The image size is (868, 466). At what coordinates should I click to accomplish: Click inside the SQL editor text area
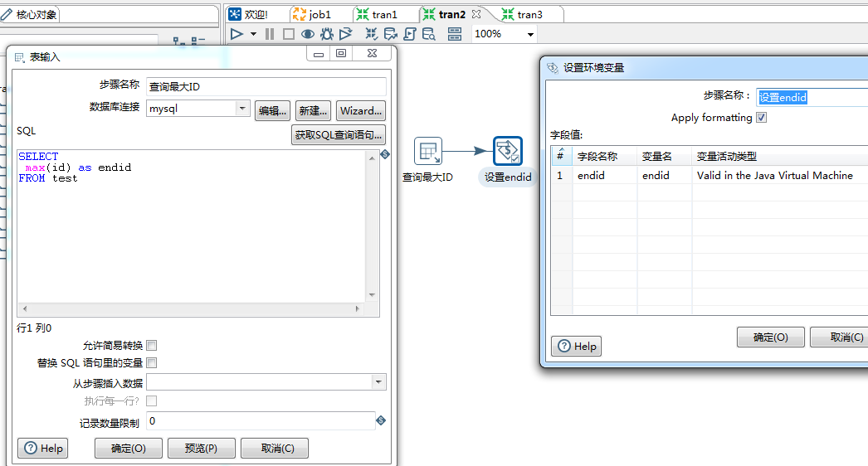click(192, 226)
